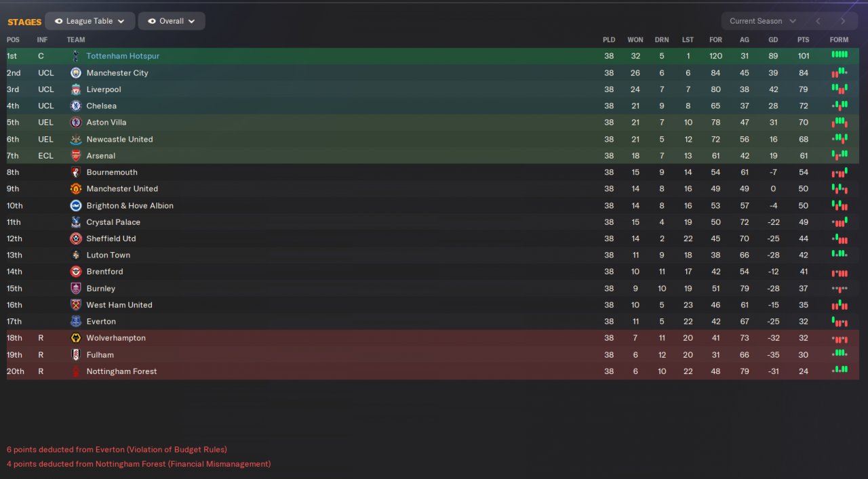Select the Stages section tab

tap(24, 22)
